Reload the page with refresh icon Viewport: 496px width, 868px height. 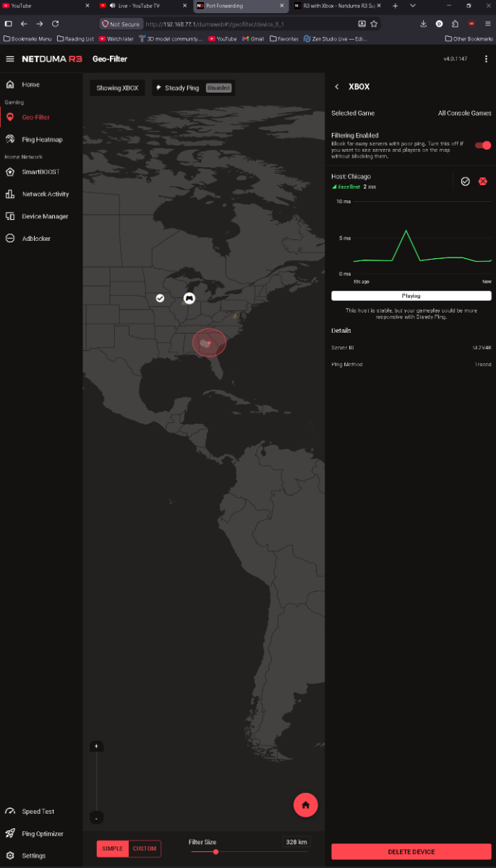click(x=55, y=24)
